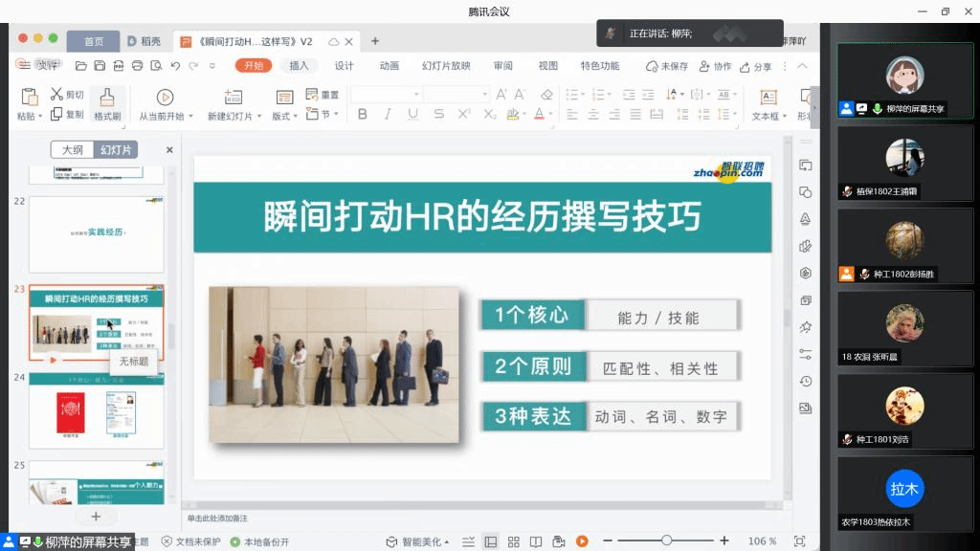Click the Undo arrow icon

click(175, 66)
